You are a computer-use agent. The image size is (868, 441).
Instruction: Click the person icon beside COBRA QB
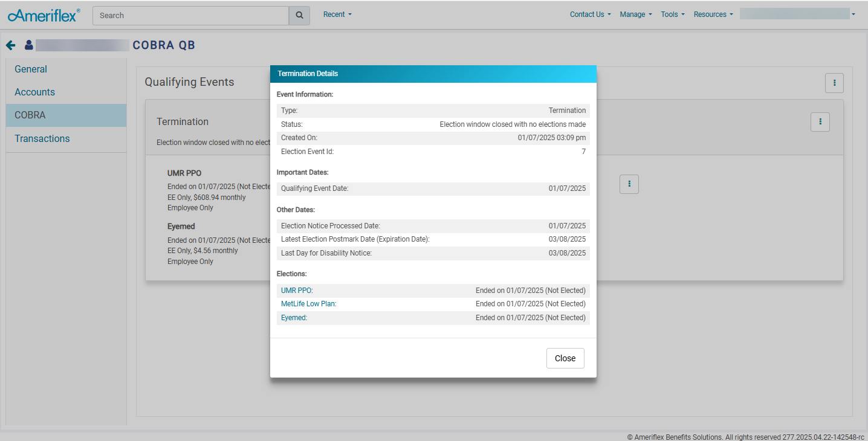tap(28, 45)
